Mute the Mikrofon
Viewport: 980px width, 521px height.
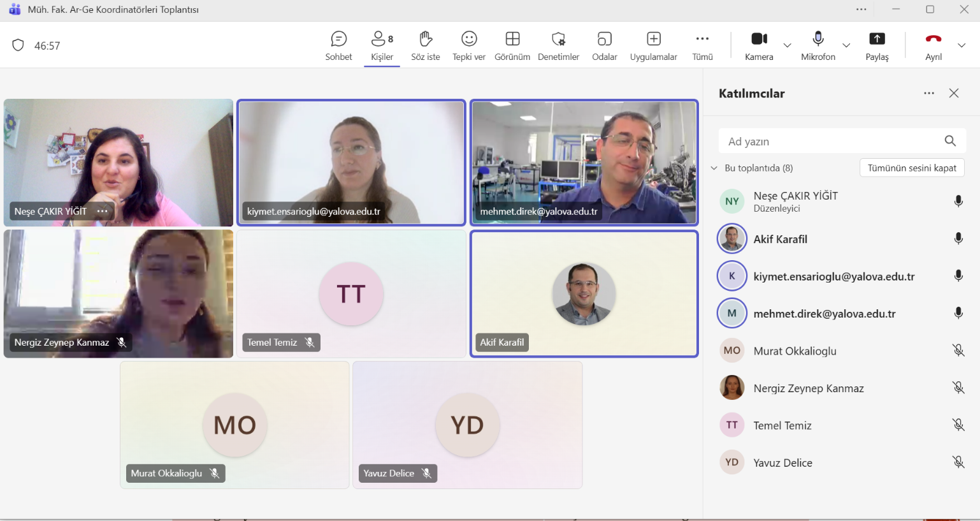pos(818,46)
